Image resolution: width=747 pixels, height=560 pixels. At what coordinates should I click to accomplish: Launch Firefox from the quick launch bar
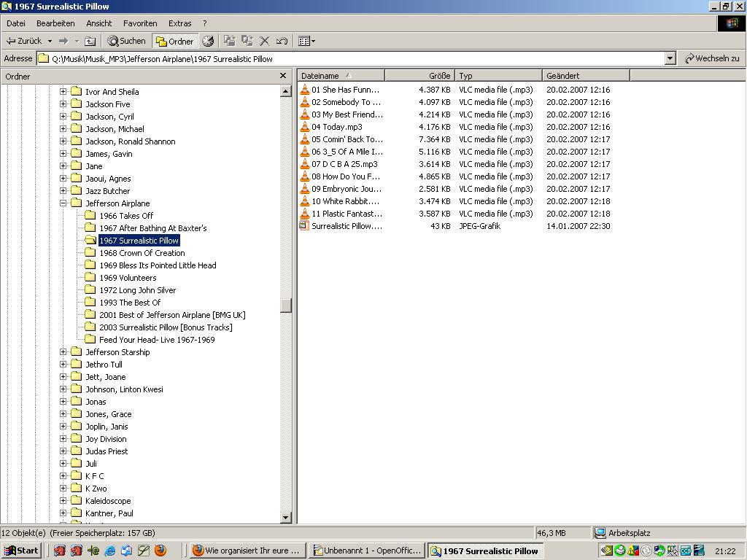pyautogui.click(x=160, y=551)
